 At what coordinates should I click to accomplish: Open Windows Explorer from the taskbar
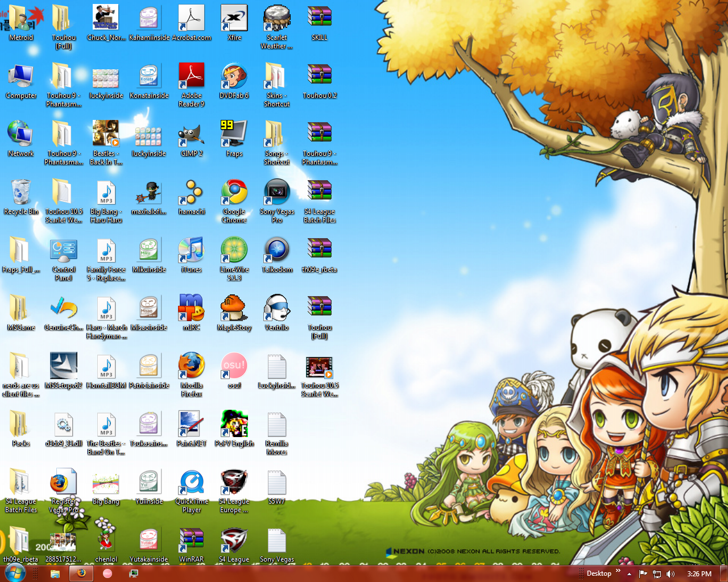click(55, 573)
